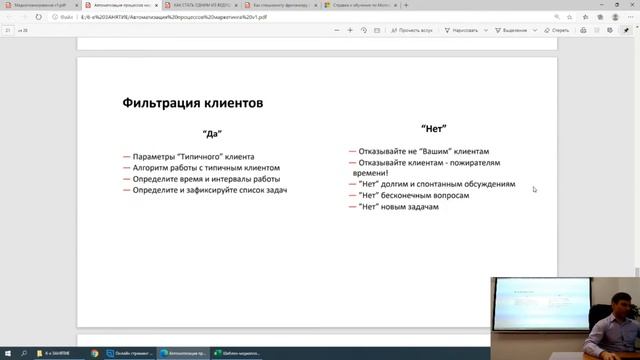This screenshot has height=360, width=640.
Task: Click the browser refresh button
Action: point(38,17)
